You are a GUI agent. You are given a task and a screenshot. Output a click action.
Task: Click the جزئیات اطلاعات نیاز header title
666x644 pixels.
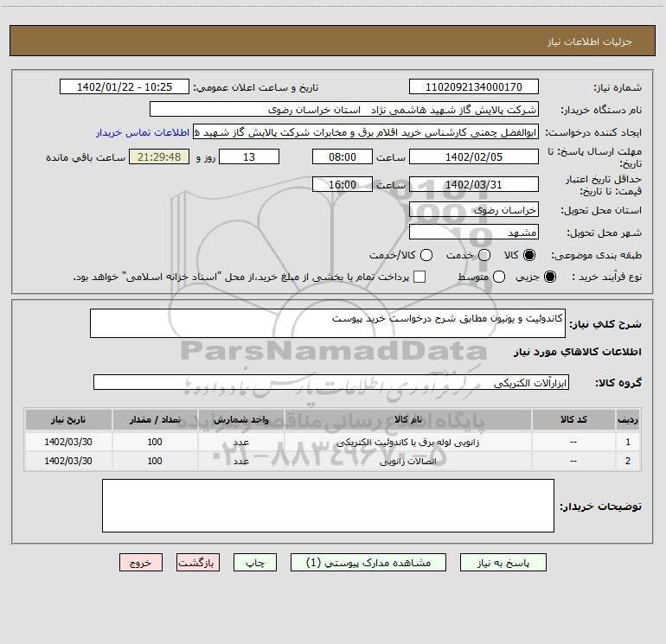point(590,41)
